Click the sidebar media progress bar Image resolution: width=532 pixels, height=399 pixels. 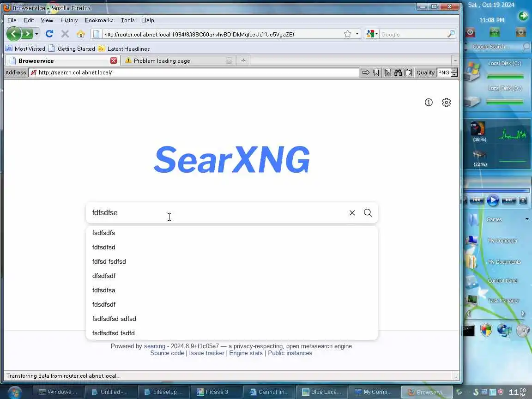point(497,191)
